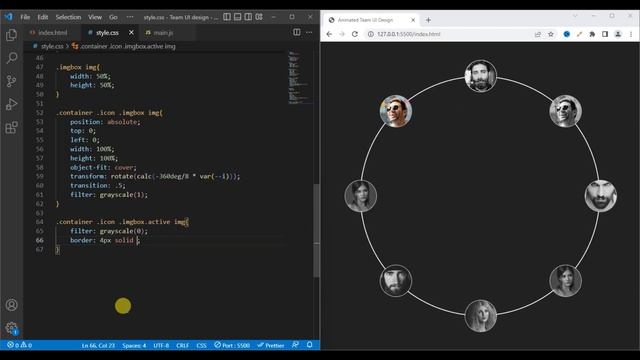Select the bottom blonde woman photo

(x=480, y=316)
